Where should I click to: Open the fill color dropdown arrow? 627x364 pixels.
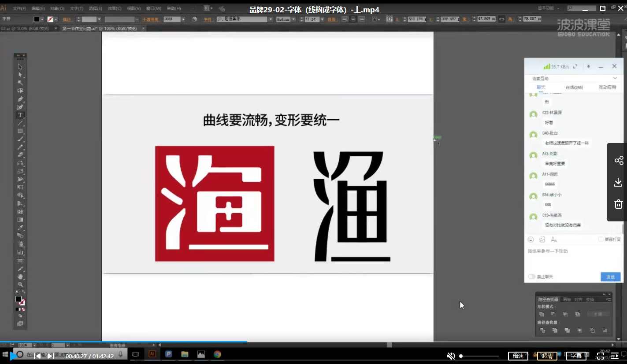pyautogui.click(x=43, y=19)
